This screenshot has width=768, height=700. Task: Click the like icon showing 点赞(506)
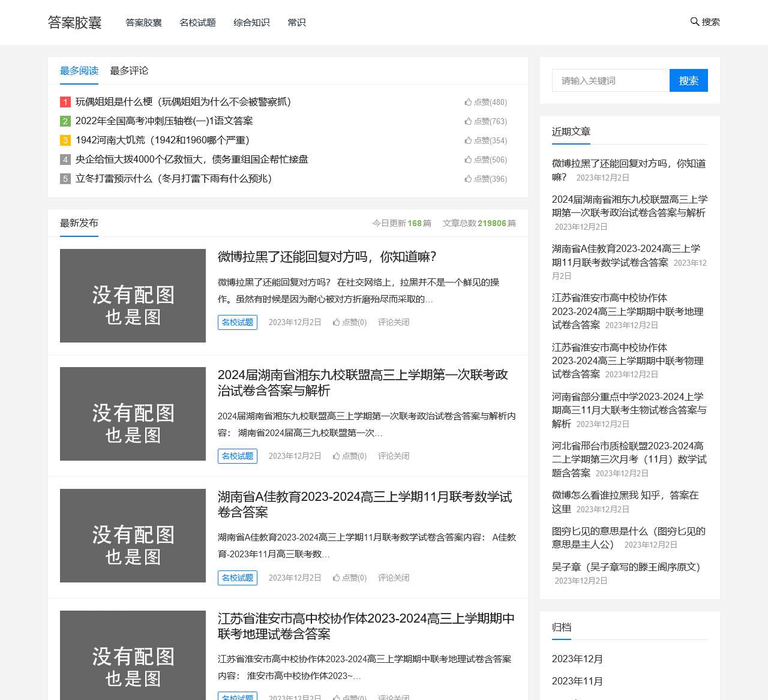(x=468, y=160)
